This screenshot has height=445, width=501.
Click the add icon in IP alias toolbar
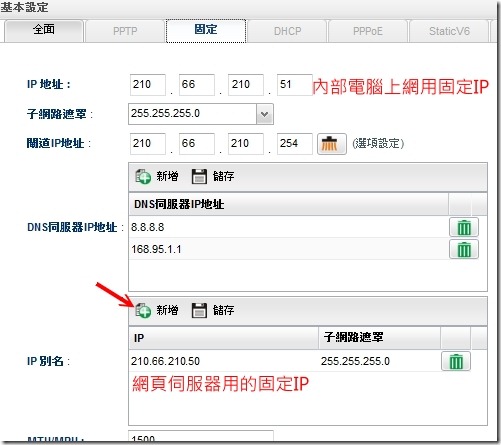143,310
